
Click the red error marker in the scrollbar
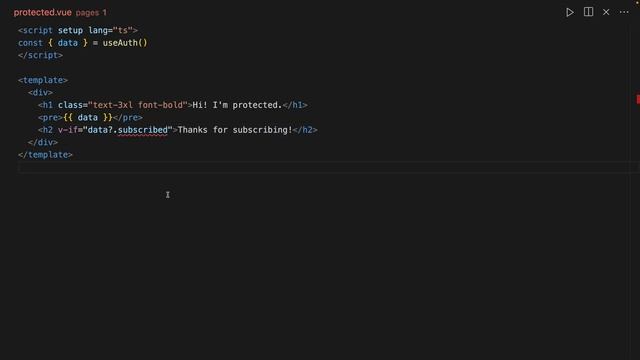638,99
